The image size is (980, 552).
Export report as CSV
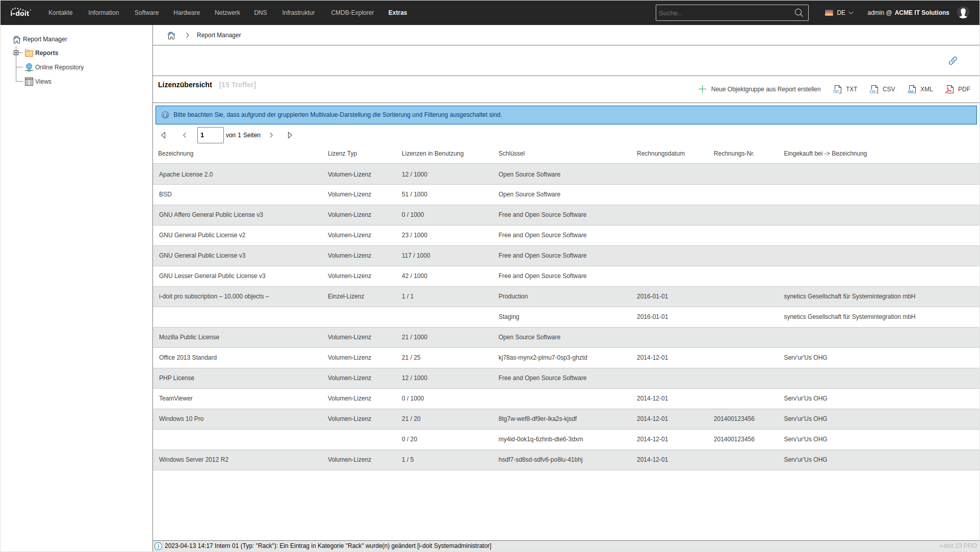click(883, 89)
